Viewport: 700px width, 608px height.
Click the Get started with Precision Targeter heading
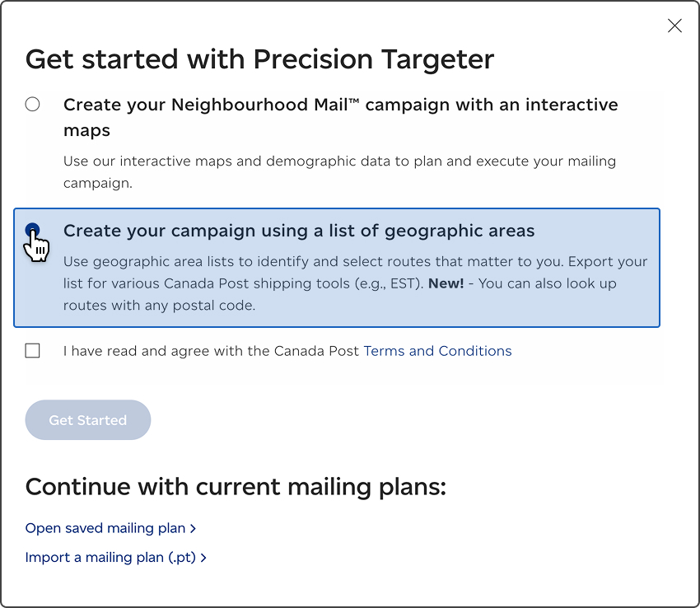pyautogui.click(x=259, y=59)
